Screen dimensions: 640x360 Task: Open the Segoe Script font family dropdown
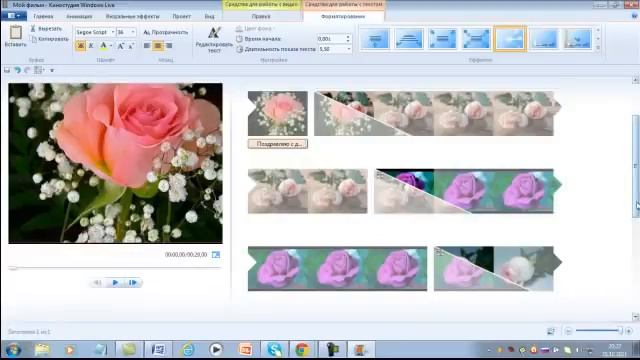pos(113,32)
